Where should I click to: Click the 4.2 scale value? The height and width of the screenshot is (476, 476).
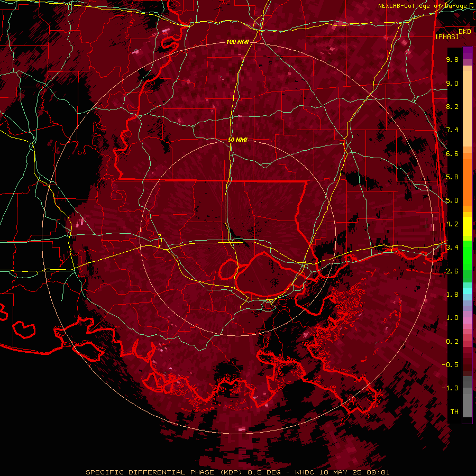point(452,224)
